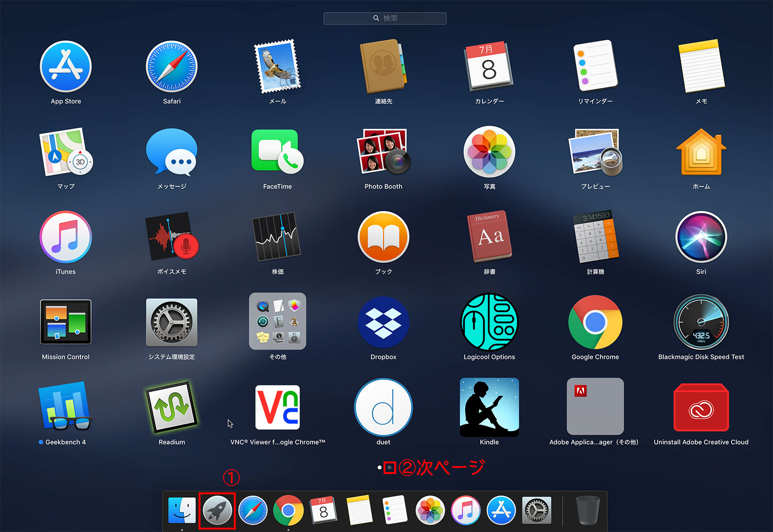
Task: Launch VNC Viewer for Google Chrome
Action: point(277,407)
